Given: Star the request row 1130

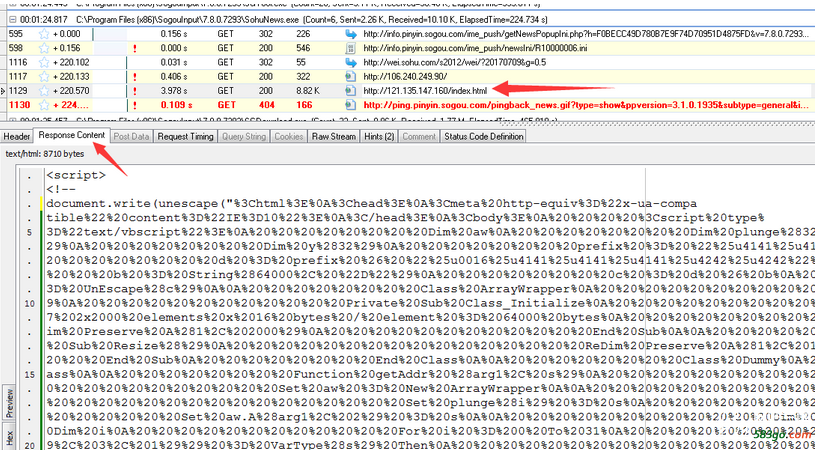Looking at the screenshot, I should click(x=44, y=105).
